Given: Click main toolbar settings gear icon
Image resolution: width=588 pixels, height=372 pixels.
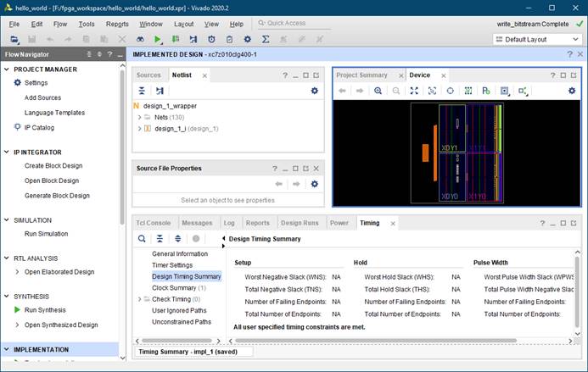Looking at the screenshot, I should (247, 39).
